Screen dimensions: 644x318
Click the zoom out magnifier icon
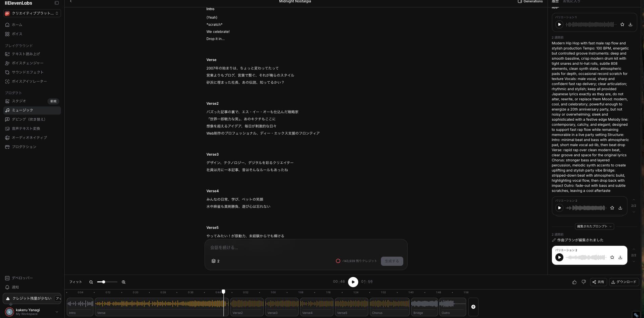click(x=91, y=282)
